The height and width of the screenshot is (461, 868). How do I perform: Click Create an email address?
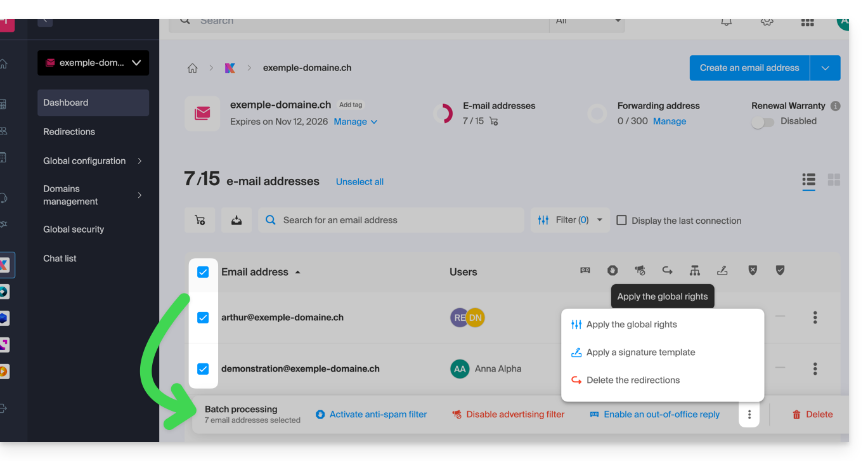tap(749, 68)
